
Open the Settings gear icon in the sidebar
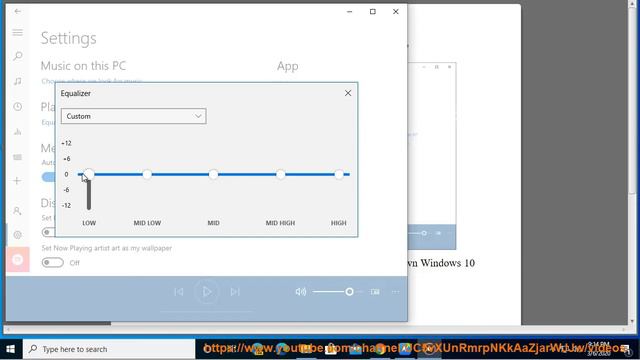pyautogui.click(x=17, y=235)
